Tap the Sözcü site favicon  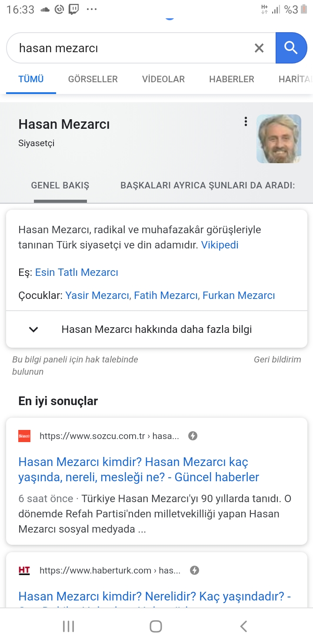24,436
